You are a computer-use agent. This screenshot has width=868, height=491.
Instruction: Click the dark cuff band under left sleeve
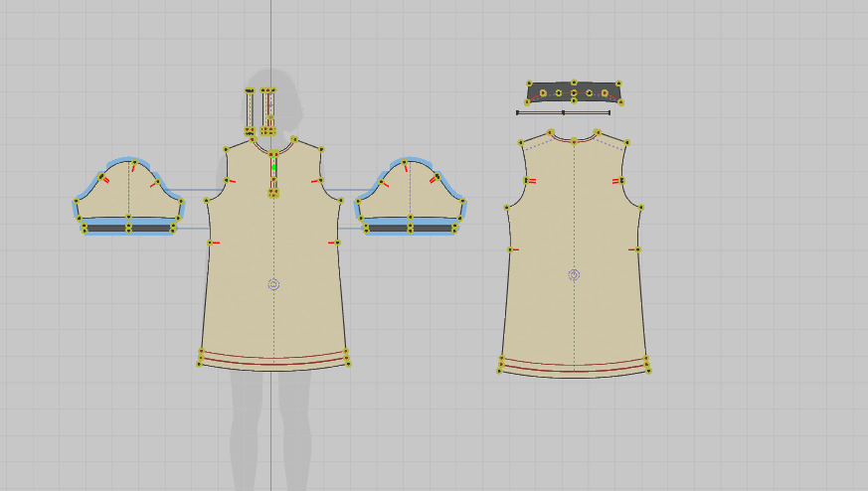coord(128,228)
